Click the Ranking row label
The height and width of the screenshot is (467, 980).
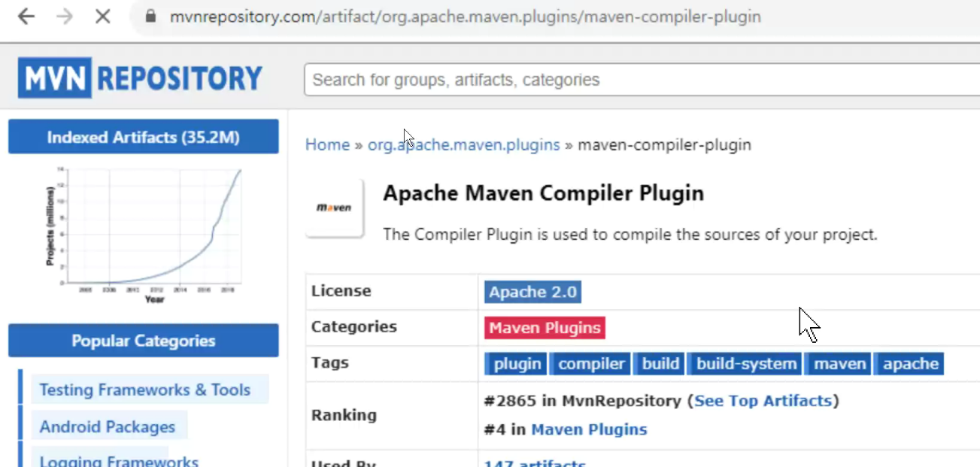[344, 414]
